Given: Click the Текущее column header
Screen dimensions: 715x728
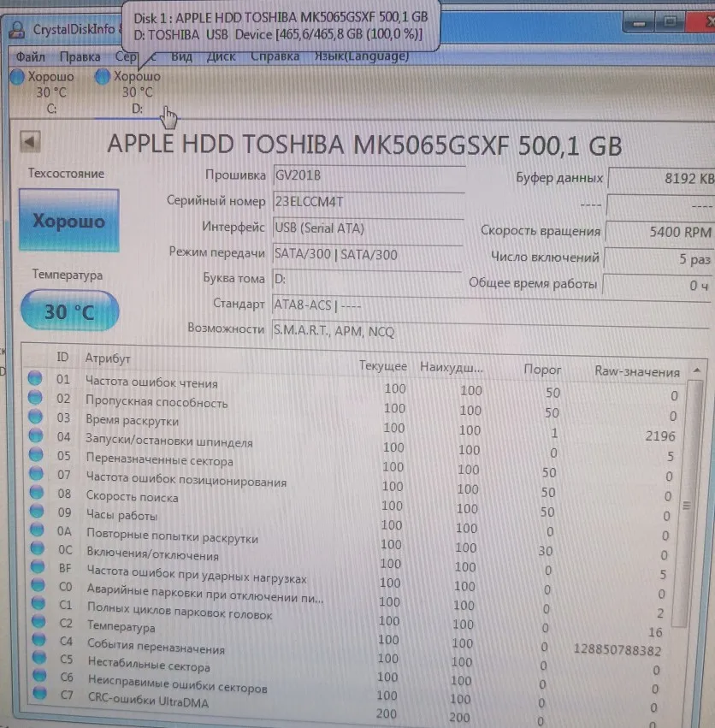Looking at the screenshot, I should tap(383, 366).
